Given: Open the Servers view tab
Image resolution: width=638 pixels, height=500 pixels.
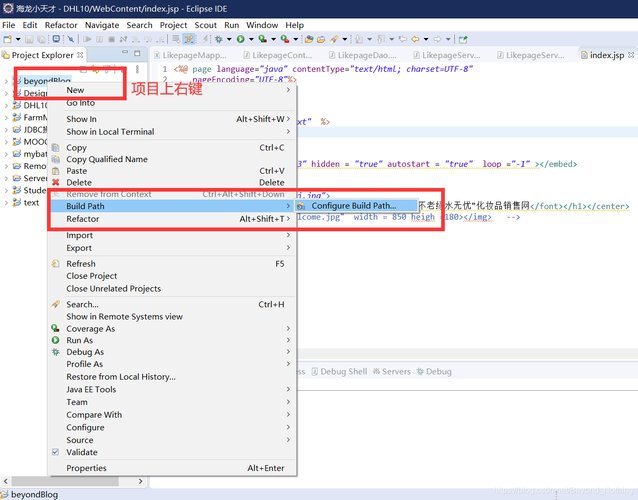Looking at the screenshot, I should [392, 371].
